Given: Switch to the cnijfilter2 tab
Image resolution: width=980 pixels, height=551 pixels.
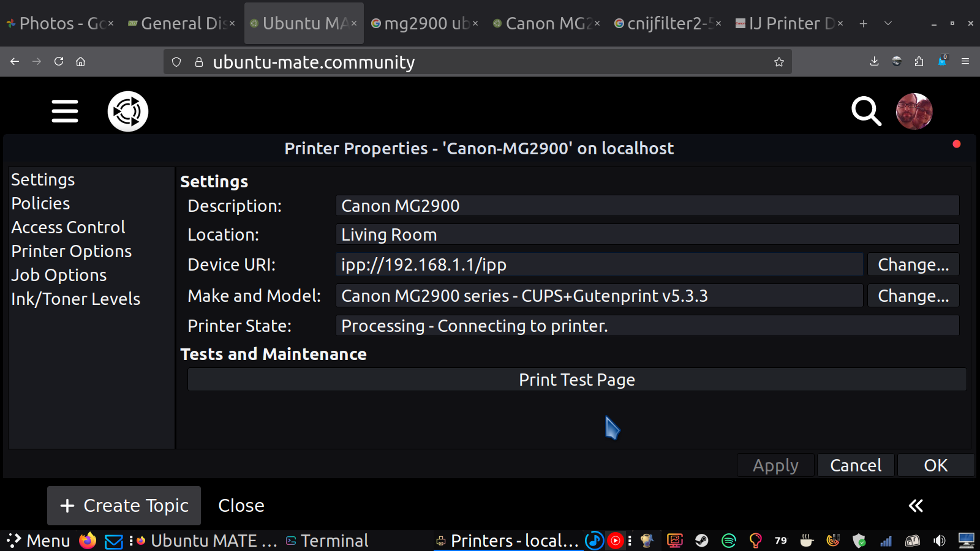Looking at the screenshot, I should (668, 23).
